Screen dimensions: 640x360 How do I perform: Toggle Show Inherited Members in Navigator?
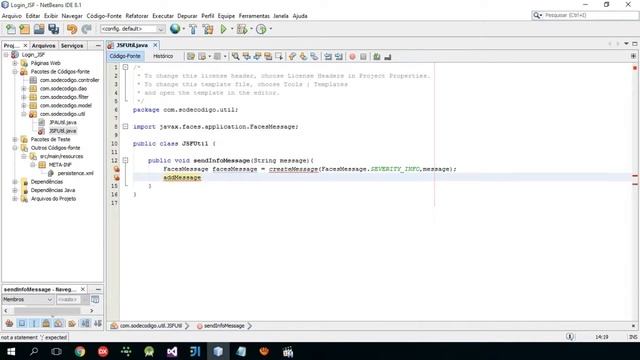[x=9, y=324]
